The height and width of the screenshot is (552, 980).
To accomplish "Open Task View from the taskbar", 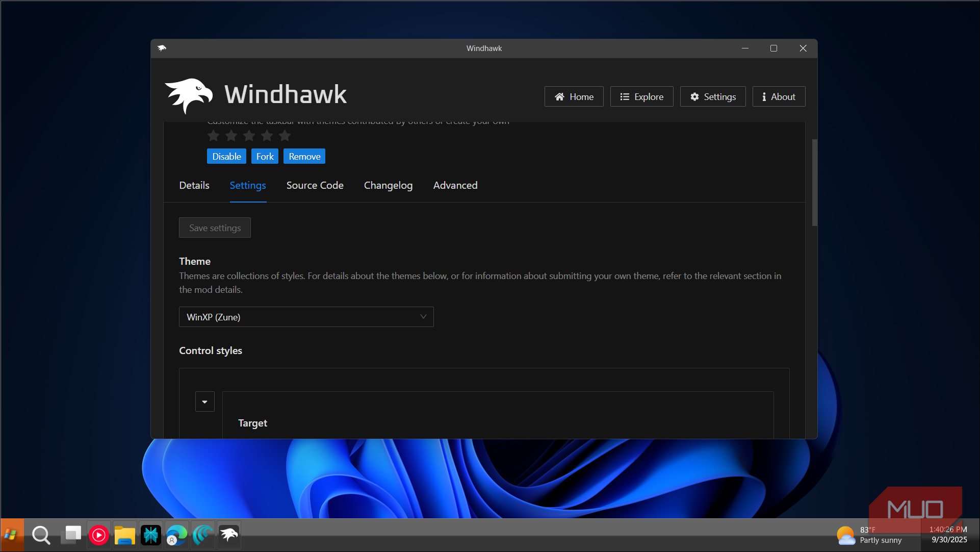I will click(71, 535).
